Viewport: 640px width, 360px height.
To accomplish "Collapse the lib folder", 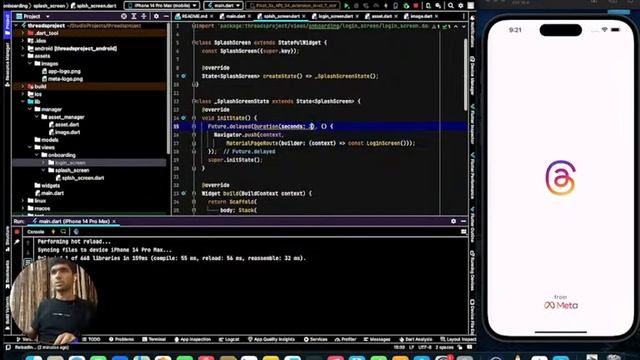I will coord(23,102).
